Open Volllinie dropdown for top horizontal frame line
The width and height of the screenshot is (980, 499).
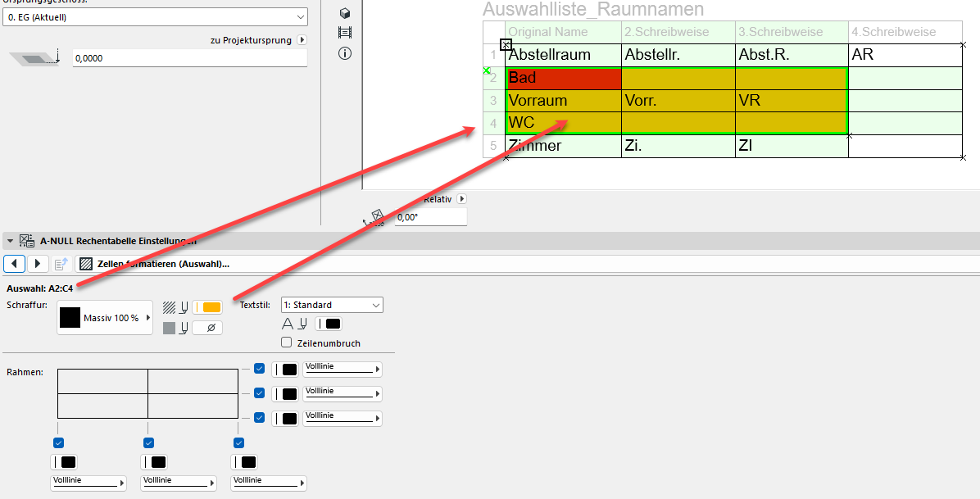click(343, 369)
